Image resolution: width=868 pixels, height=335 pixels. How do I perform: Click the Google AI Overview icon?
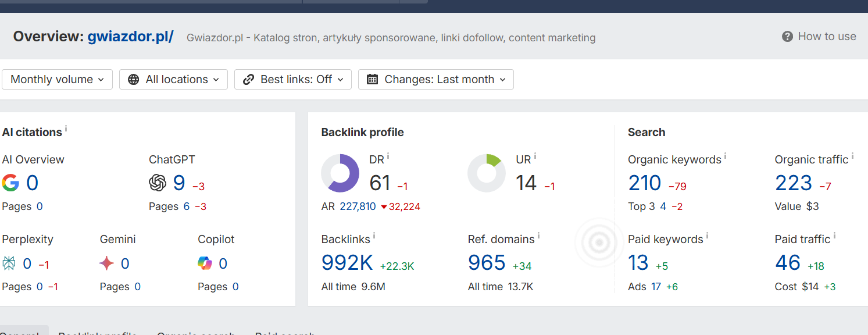10,183
